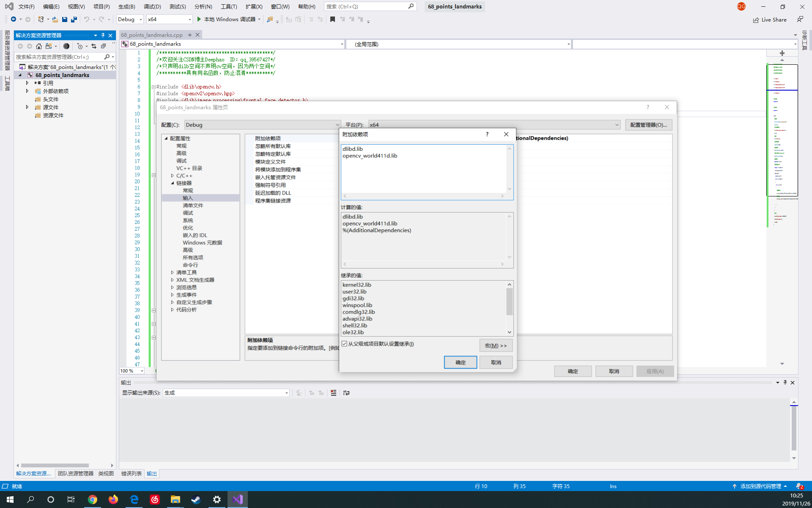Screen dimensions: 812x508
Task: Click the Undo icon in toolbar
Action: [x=87, y=19]
